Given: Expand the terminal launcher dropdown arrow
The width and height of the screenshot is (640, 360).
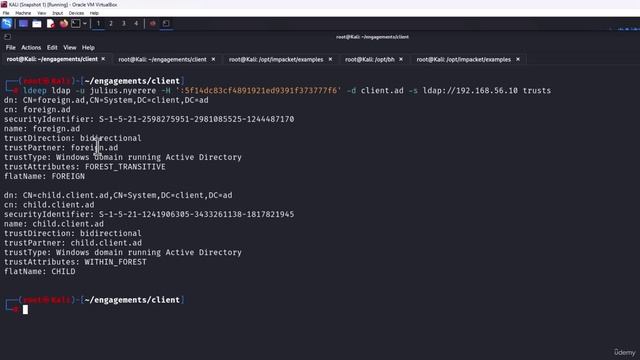Looking at the screenshot, I should click(85, 24).
